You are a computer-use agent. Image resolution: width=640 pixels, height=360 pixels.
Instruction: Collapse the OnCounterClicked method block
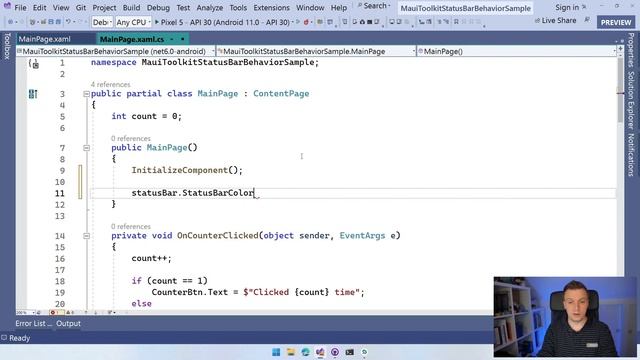[x=86, y=236]
